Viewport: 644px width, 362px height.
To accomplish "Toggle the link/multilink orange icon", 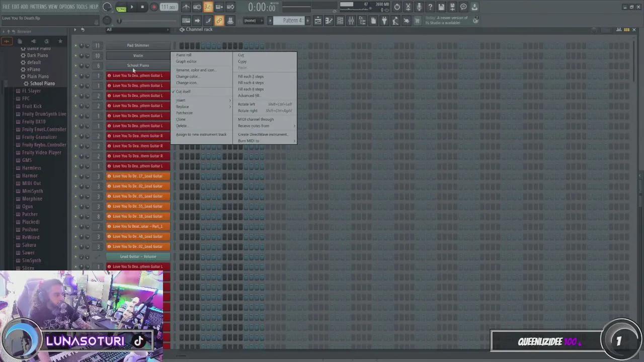I will click(219, 21).
